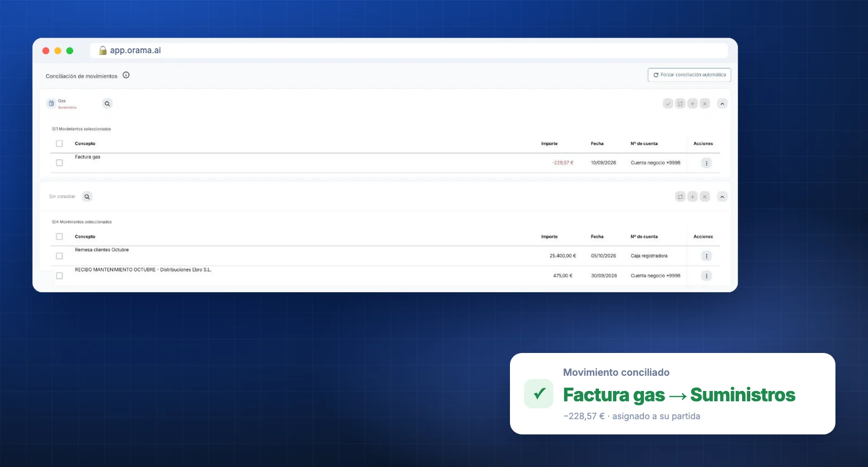Open search in the Sin conciliar section
This screenshot has width=868, height=467.
pyautogui.click(x=87, y=197)
